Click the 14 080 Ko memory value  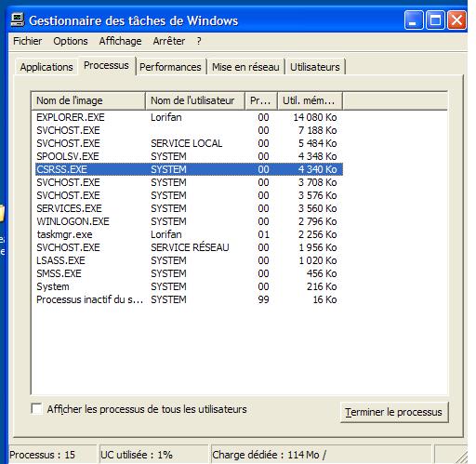click(315, 117)
